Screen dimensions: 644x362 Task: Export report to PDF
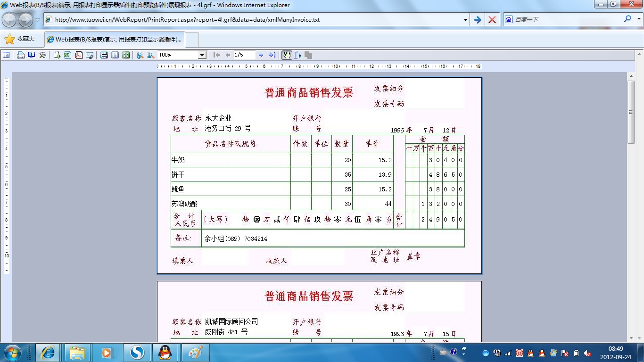pyautogui.click(x=79, y=55)
